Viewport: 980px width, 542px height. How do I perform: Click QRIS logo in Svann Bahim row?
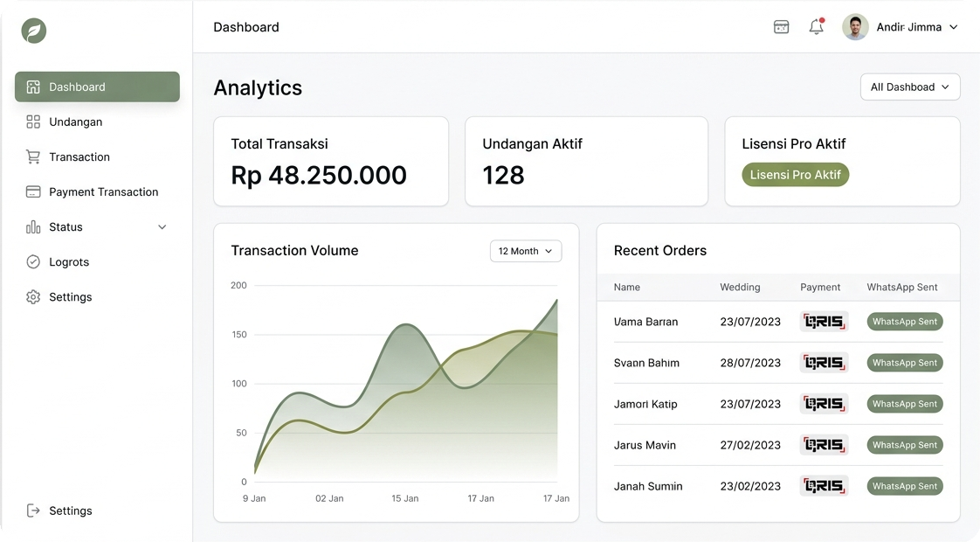click(x=824, y=363)
